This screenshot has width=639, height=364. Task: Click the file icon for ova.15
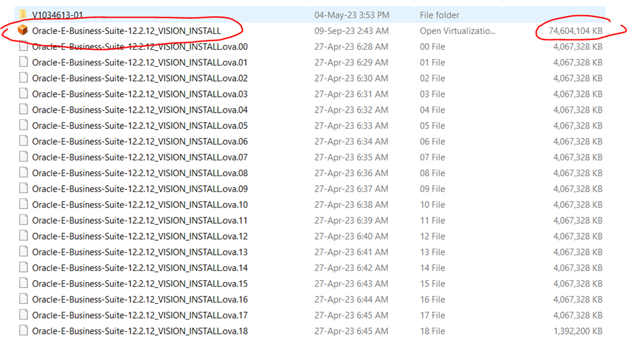(24, 283)
